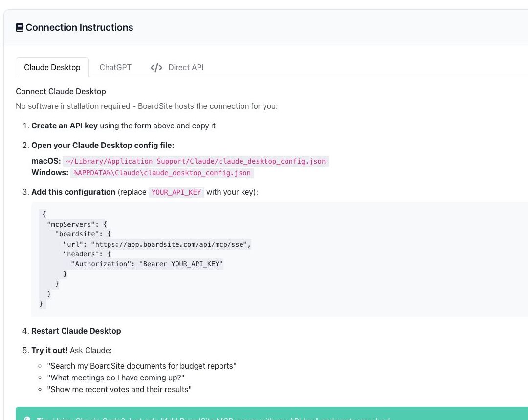The image size is (528, 420).
Task: Click 'Search my BoardSite documents for budget reports' example
Action: pos(142,366)
